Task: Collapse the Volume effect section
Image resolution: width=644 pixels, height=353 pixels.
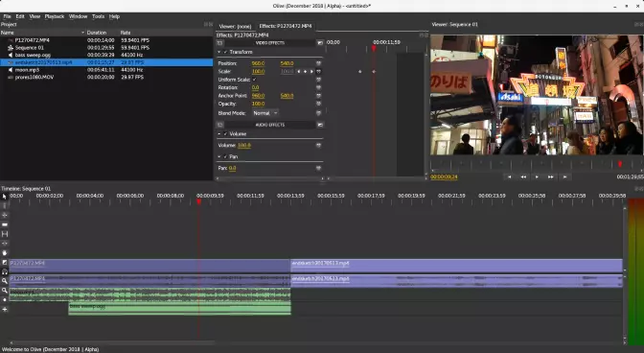Action: point(218,134)
